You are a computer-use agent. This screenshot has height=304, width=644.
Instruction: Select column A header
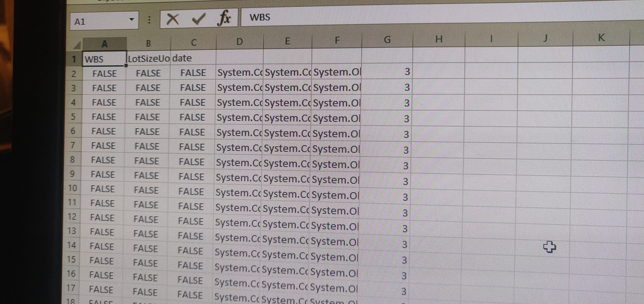pos(105,44)
